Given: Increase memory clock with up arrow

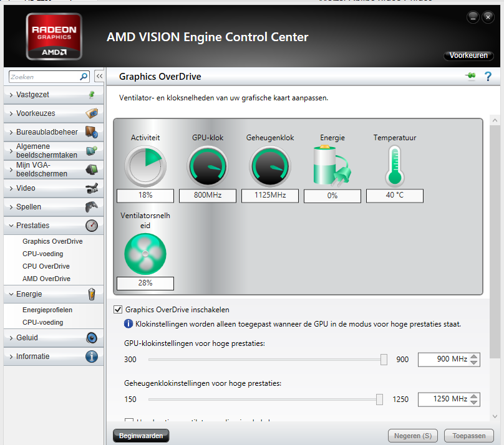Looking at the screenshot, I should click(x=473, y=396).
